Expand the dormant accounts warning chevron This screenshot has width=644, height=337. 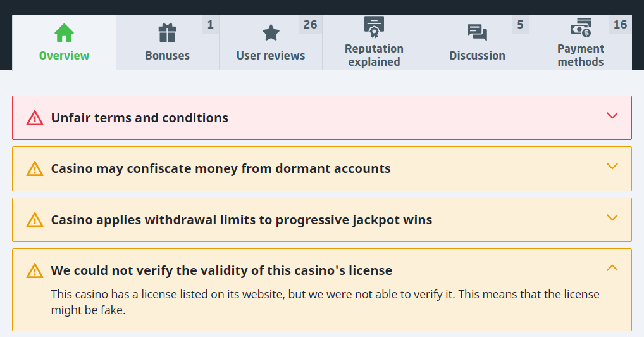click(612, 167)
